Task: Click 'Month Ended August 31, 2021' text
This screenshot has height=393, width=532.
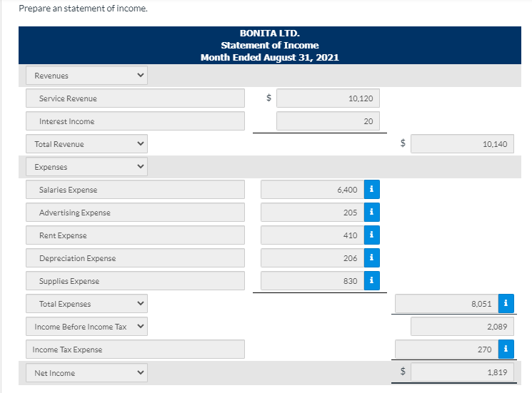Action: [270, 57]
